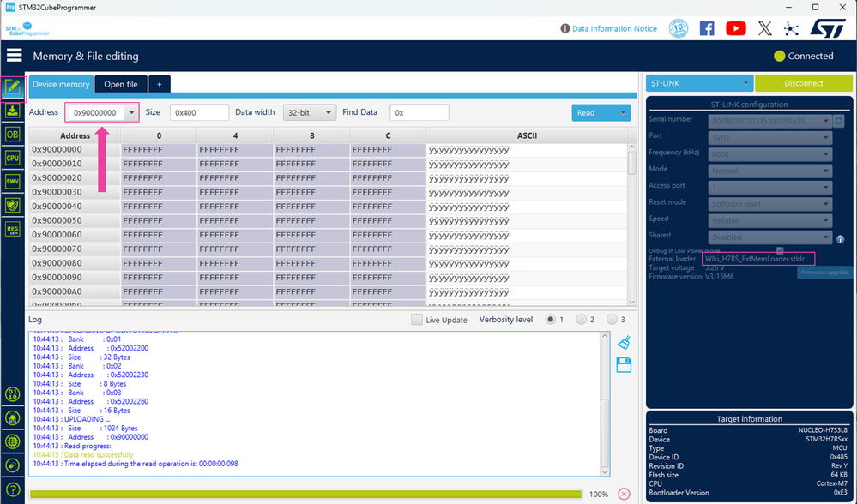This screenshot has width=857, height=504.
Task: Click the Firmware upgrade button
Action: click(824, 272)
